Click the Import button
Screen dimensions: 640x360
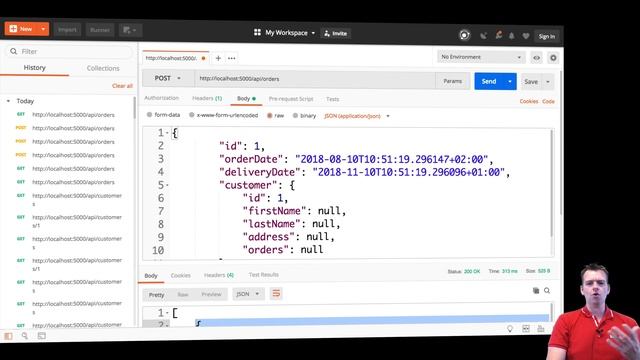67,30
